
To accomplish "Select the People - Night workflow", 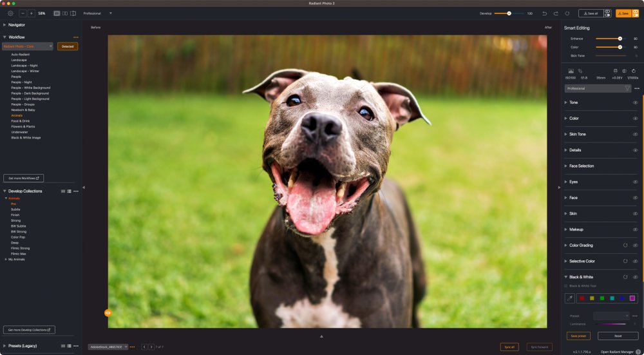I will [x=21, y=82].
